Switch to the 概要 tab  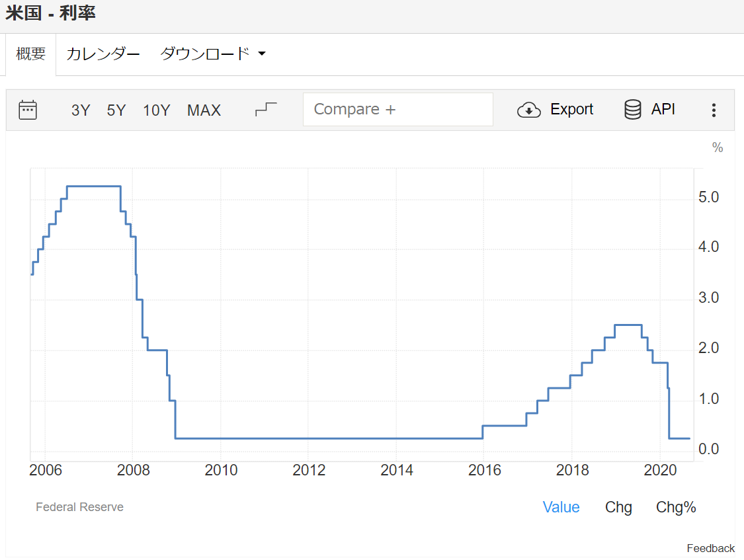[31, 54]
